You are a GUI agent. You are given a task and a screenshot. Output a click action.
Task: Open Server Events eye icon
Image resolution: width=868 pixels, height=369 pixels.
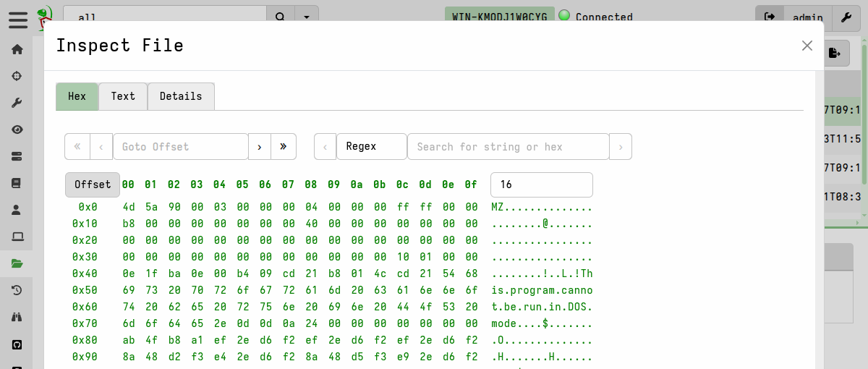[17, 130]
